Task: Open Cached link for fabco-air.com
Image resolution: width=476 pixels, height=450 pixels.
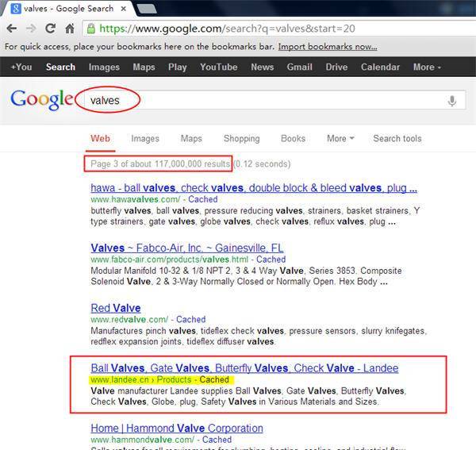Action: [x=271, y=260]
